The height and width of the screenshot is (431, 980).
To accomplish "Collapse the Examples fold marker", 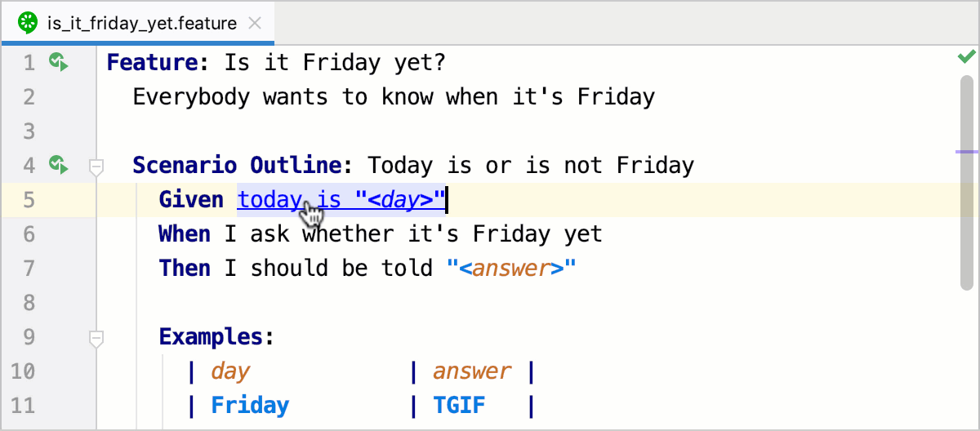I will click(96, 337).
